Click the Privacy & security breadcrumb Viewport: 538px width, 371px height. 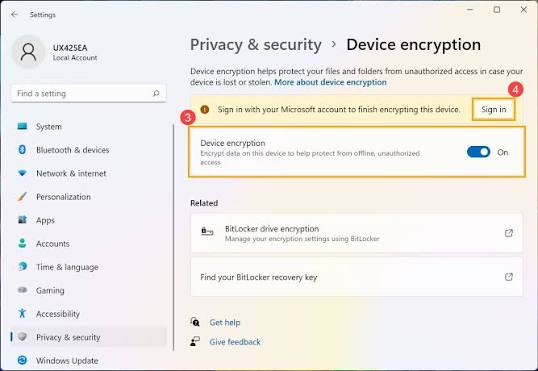[256, 45]
